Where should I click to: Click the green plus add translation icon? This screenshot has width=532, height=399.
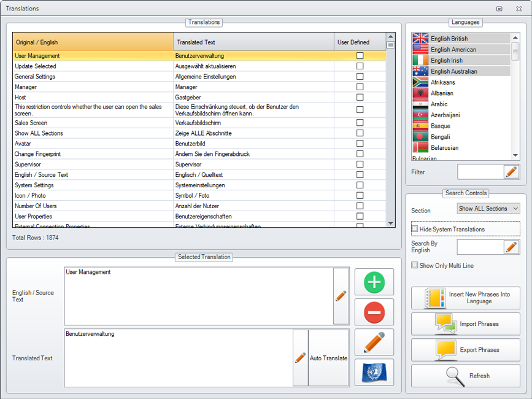[374, 282]
